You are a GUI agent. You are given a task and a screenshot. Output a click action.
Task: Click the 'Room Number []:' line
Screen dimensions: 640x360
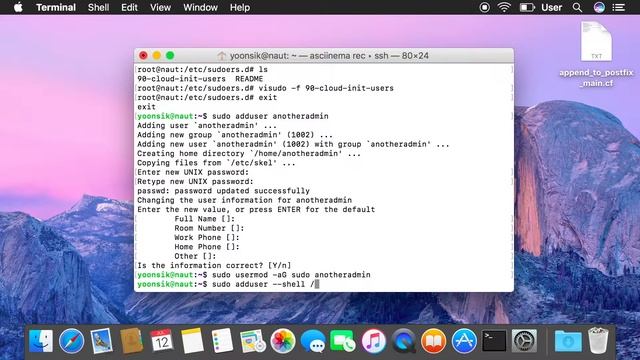point(209,228)
